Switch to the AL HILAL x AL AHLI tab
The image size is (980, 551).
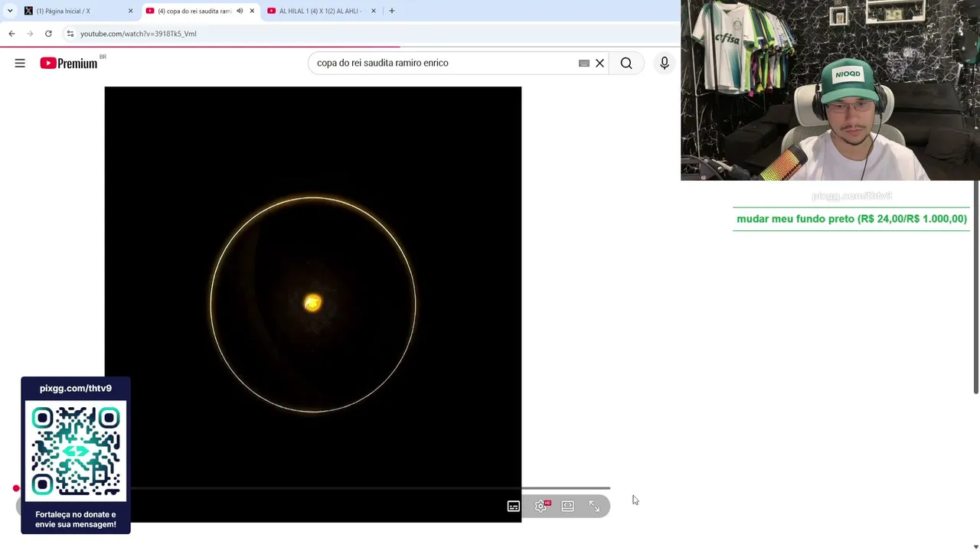320,11
